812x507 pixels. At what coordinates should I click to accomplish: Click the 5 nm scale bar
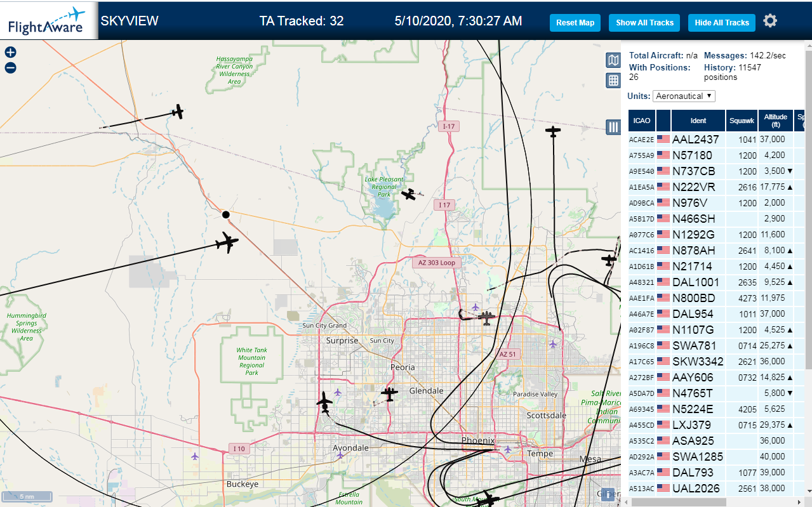tap(27, 496)
